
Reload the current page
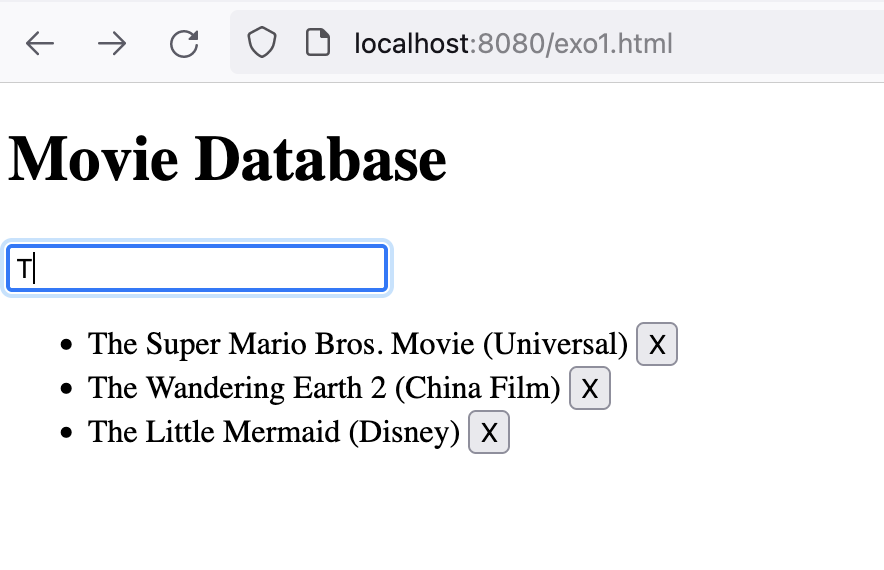tap(184, 44)
